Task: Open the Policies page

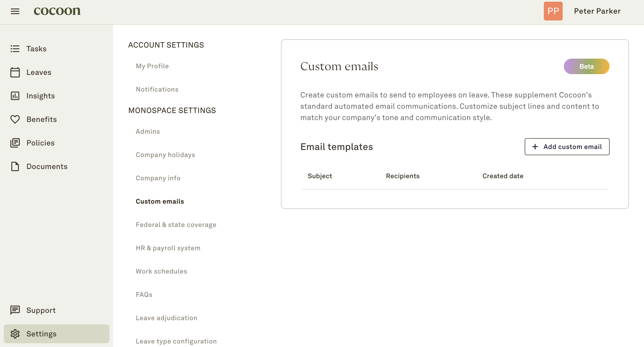Action: pyautogui.click(x=57, y=143)
